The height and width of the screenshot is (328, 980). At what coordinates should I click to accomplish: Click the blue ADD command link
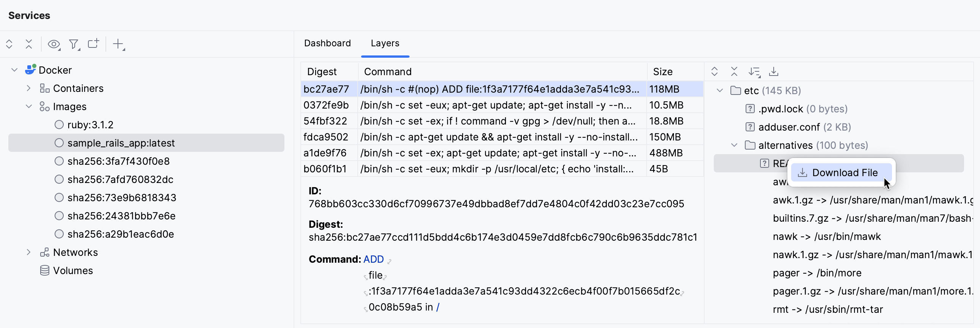tap(373, 259)
